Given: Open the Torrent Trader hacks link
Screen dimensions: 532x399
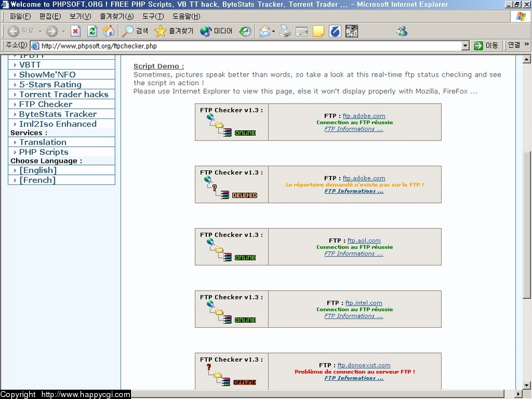Looking at the screenshot, I should pos(64,94).
